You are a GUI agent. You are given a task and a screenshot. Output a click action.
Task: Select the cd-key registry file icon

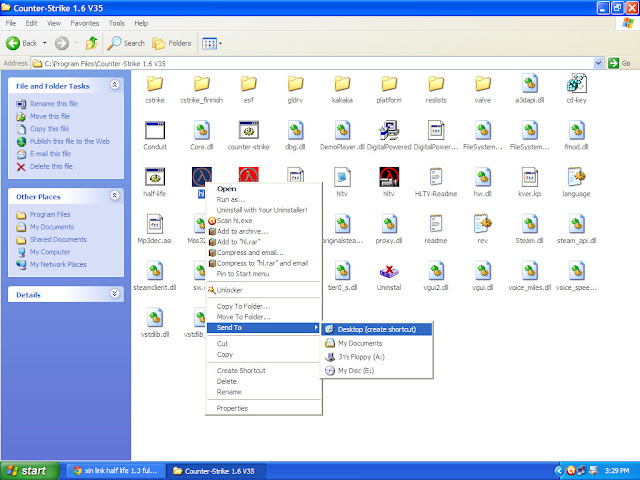[576, 84]
